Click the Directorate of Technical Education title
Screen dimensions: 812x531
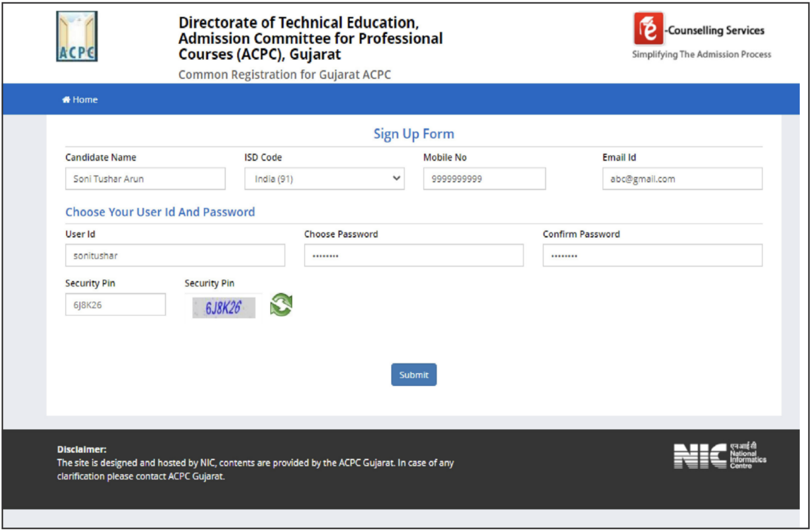pyautogui.click(x=310, y=38)
